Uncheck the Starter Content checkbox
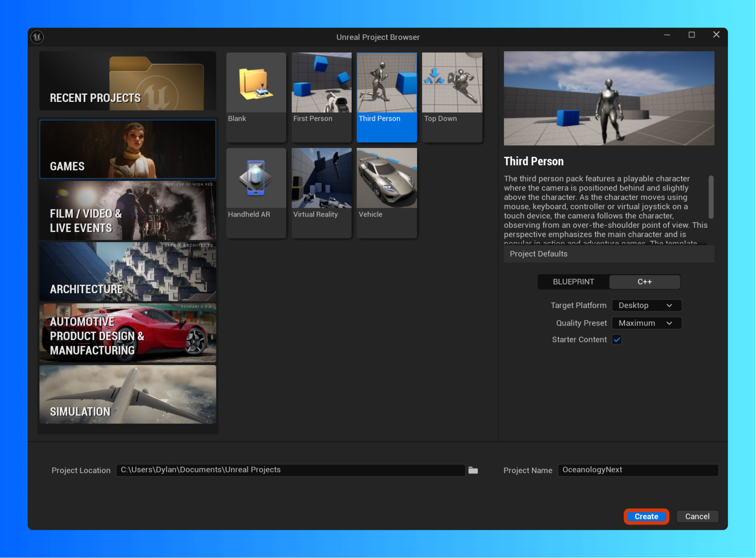756x558 pixels. pyautogui.click(x=617, y=340)
